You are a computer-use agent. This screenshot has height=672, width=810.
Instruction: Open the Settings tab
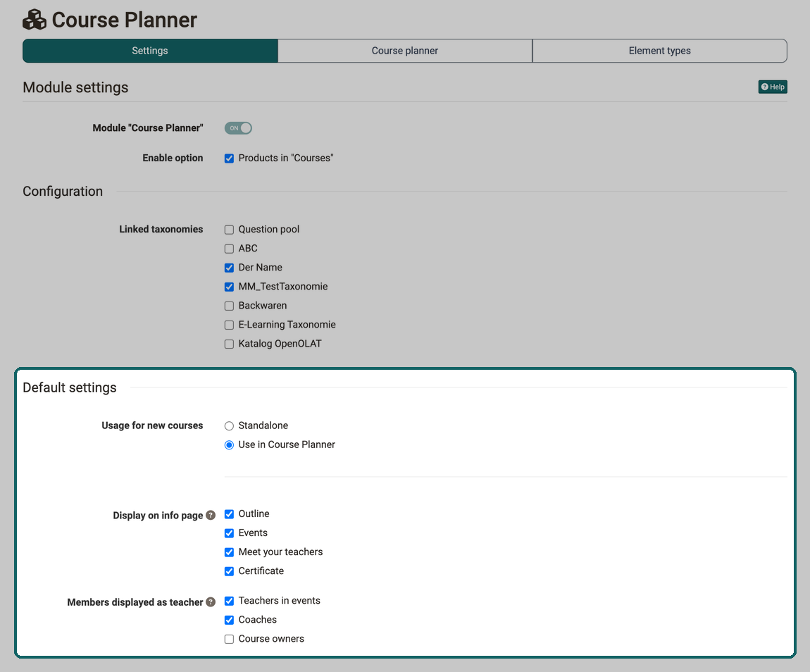[150, 51]
